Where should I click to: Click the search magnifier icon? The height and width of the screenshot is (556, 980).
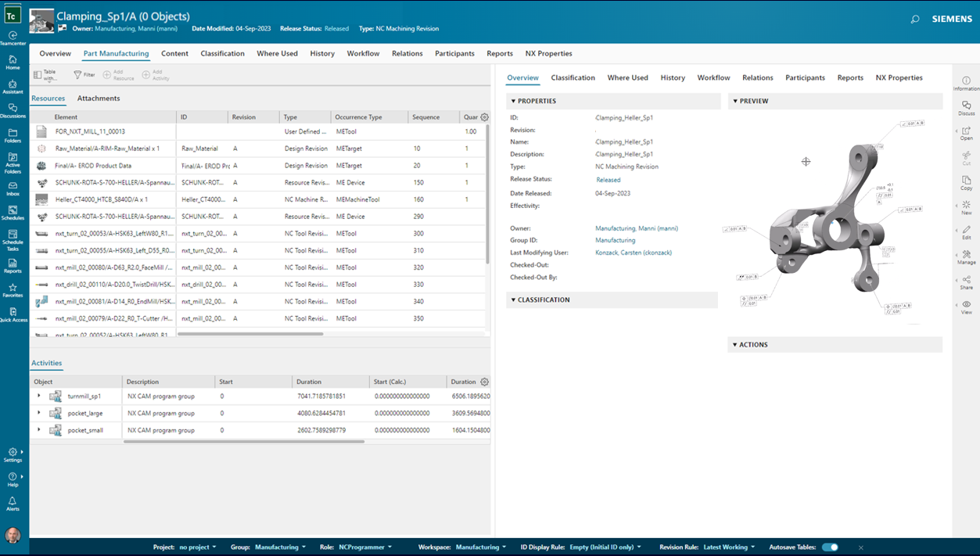[914, 19]
